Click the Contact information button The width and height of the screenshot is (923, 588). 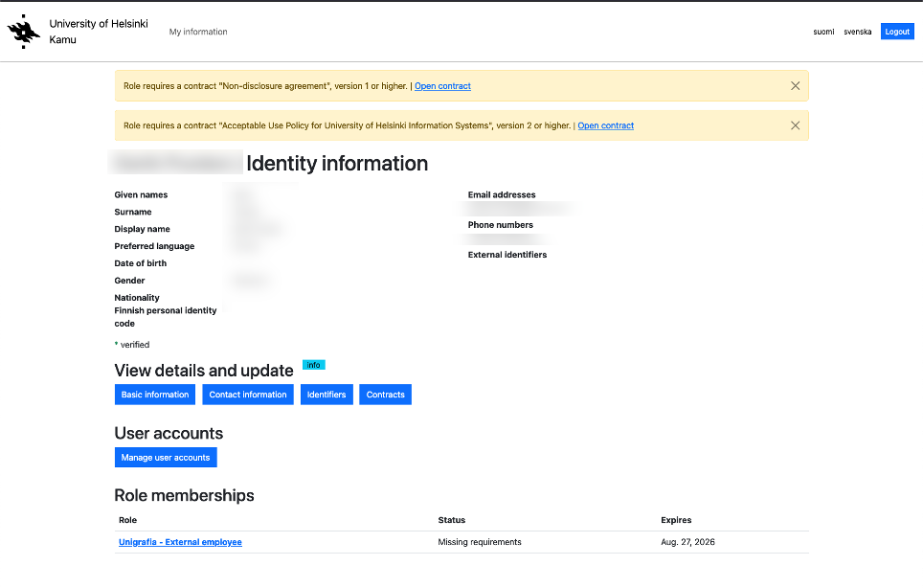coord(248,395)
